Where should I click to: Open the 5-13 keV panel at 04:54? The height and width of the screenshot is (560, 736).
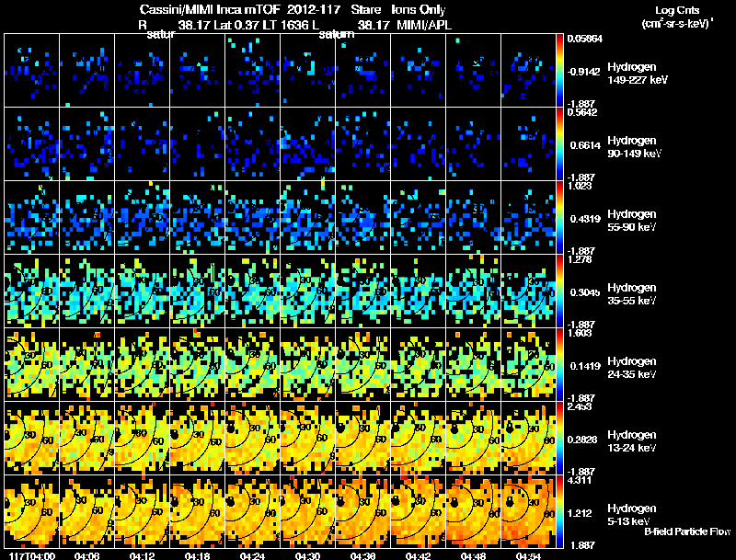pyautogui.click(x=529, y=511)
